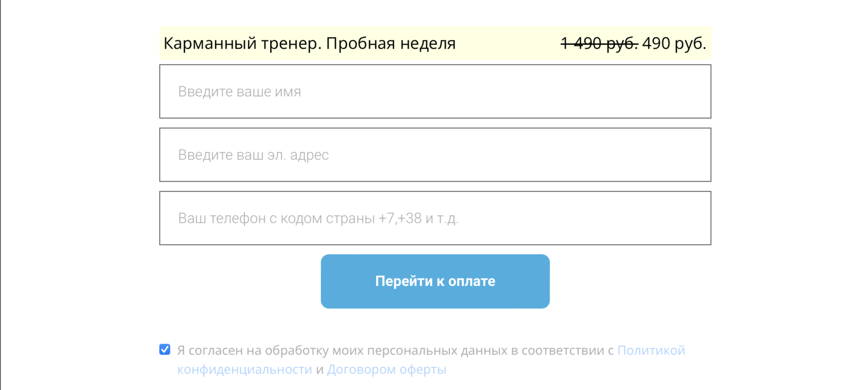
Task: Click the "Введите ваше имя" name field
Action: [435, 91]
